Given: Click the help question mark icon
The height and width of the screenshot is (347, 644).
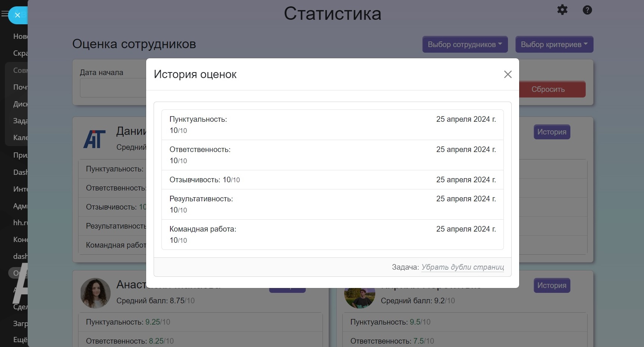Looking at the screenshot, I should coord(587,10).
